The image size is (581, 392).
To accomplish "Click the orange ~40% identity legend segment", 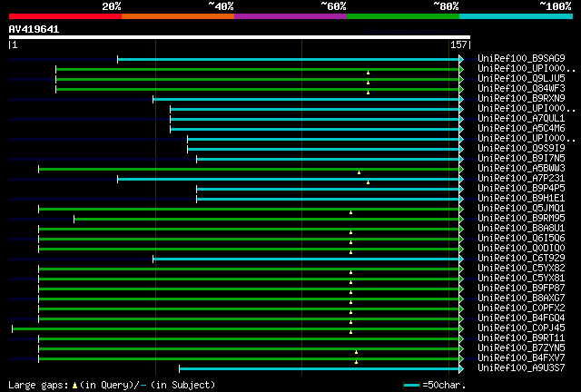I will coord(178,16).
